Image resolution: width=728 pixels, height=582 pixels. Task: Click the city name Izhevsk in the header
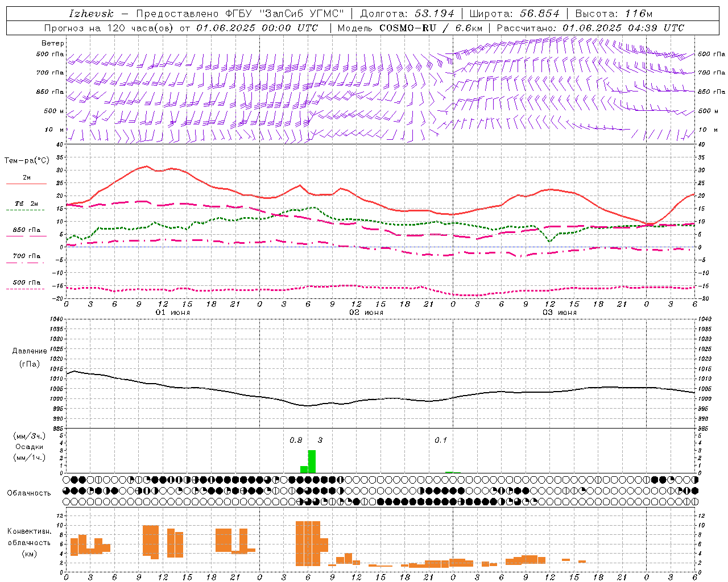(x=91, y=14)
